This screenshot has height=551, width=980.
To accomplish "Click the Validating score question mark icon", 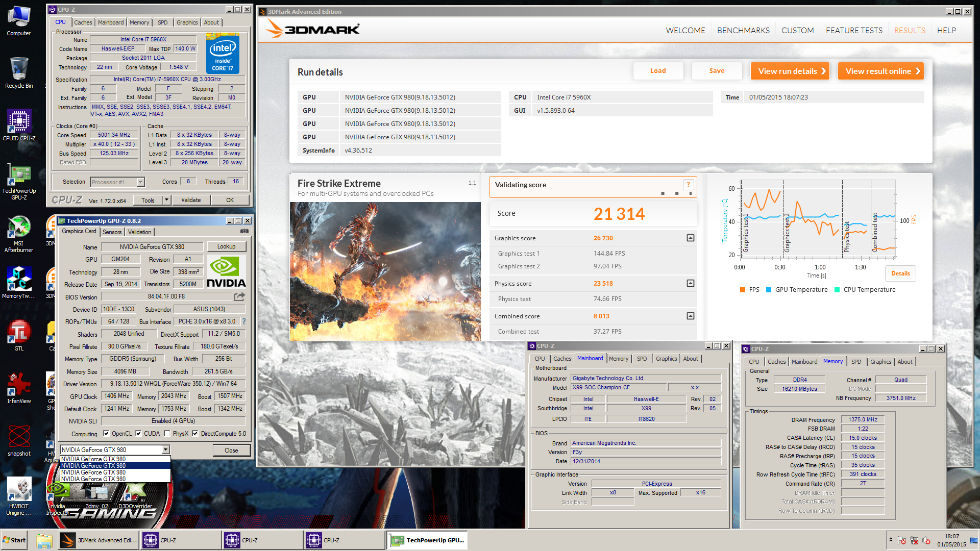I will click(688, 185).
